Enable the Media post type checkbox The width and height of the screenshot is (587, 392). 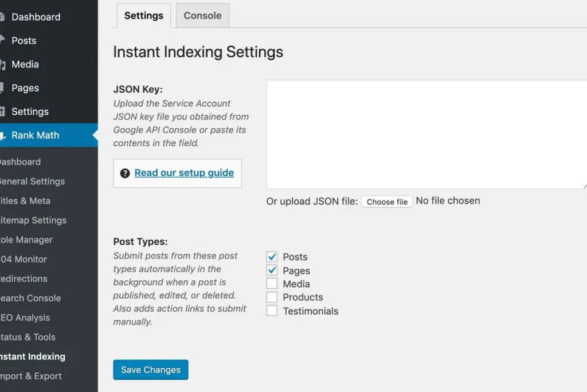[272, 283]
